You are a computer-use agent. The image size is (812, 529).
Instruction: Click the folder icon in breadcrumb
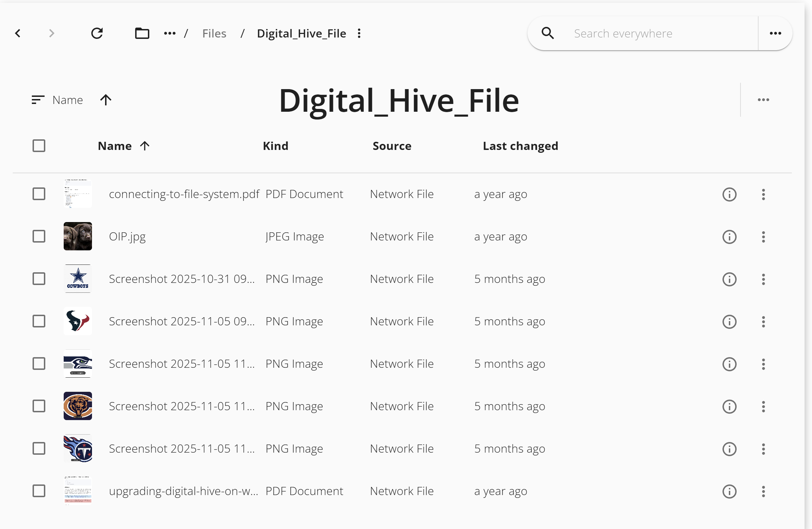click(142, 33)
